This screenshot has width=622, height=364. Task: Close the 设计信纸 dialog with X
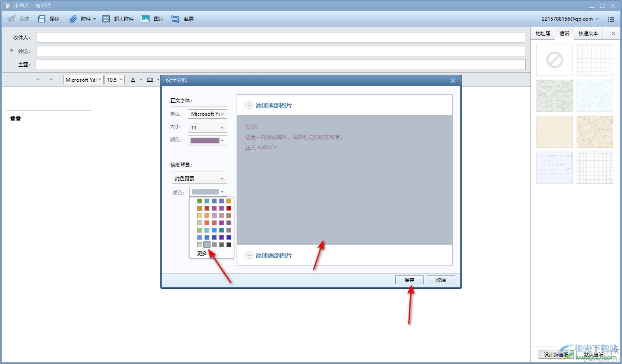[x=453, y=80]
